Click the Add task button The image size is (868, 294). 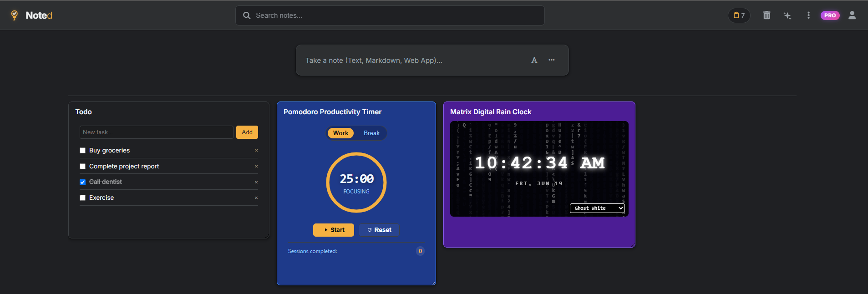tap(247, 132)
